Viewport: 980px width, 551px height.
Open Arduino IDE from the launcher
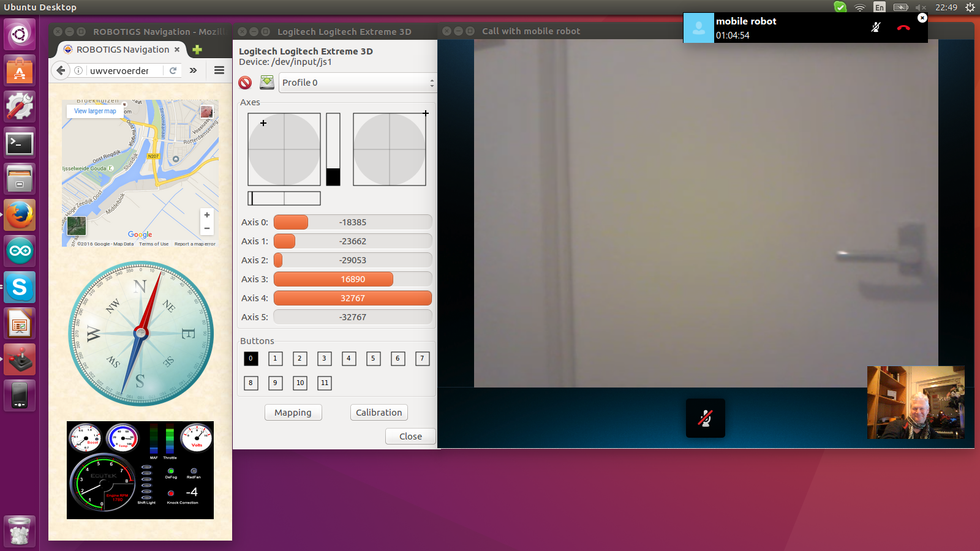[20, 251]
